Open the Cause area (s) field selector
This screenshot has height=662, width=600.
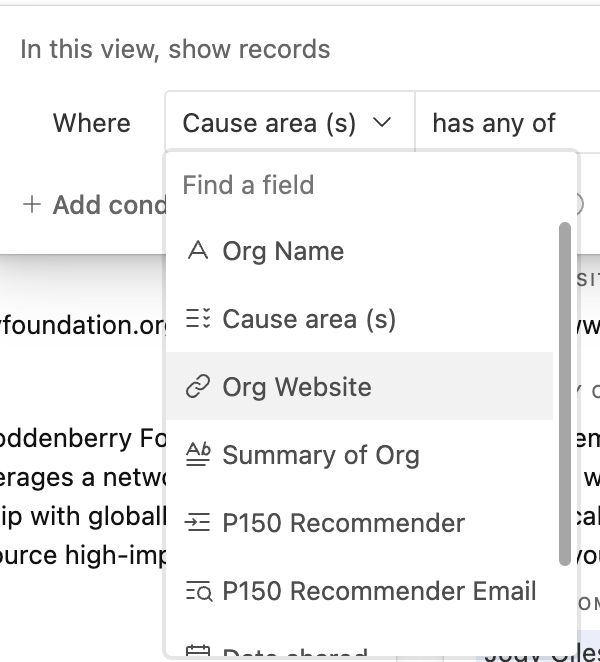pos(290,123)
